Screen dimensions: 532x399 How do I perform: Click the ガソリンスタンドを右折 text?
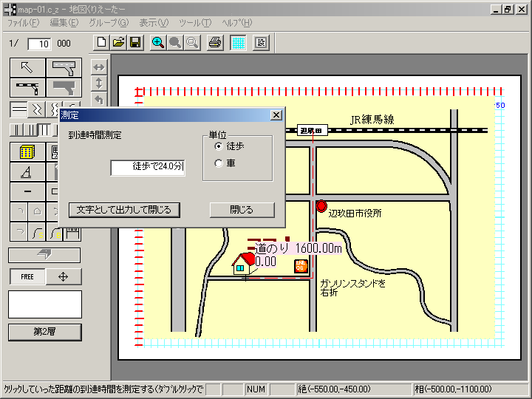[353, 287]
